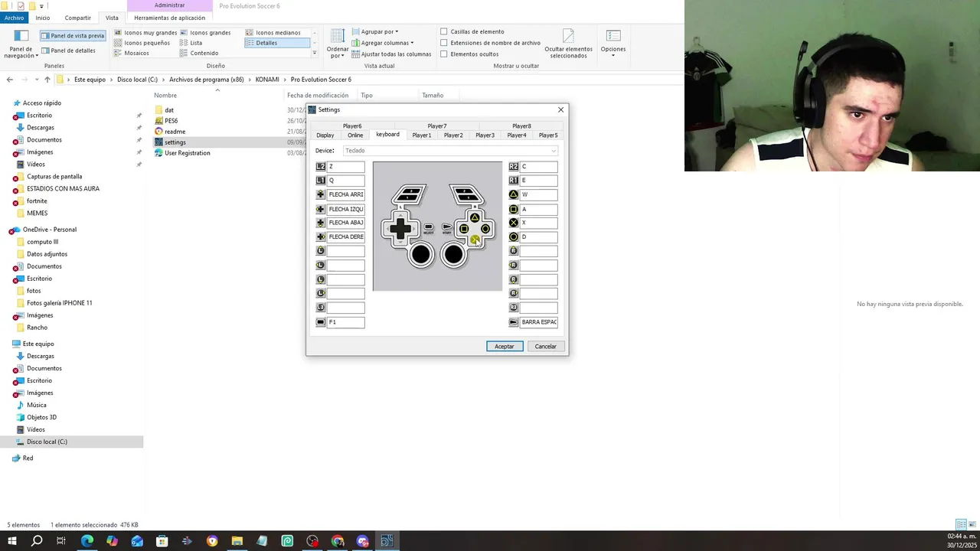This screenshot has width=980, height=551.
Task: Open the Player7 tab in Settings
Action: 437,126
